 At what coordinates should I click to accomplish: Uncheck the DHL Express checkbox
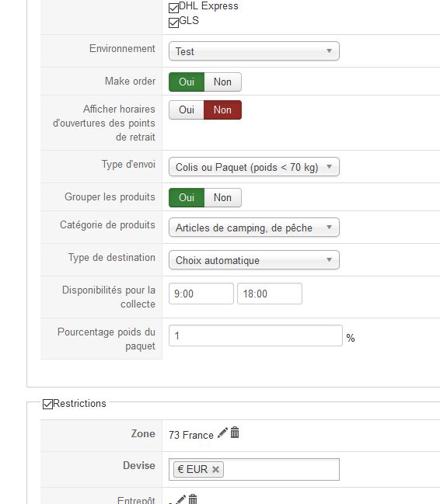point(173,8)
